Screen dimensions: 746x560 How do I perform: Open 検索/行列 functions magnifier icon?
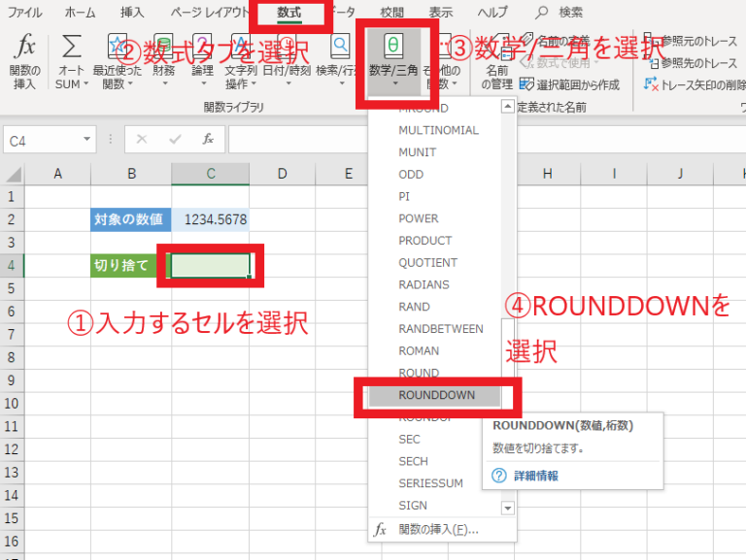click(x=340, y=46)
